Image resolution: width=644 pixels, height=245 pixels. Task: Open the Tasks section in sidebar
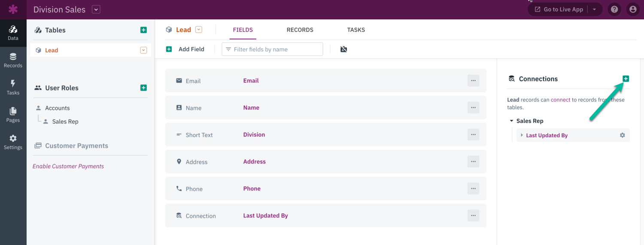pos(13,88)
